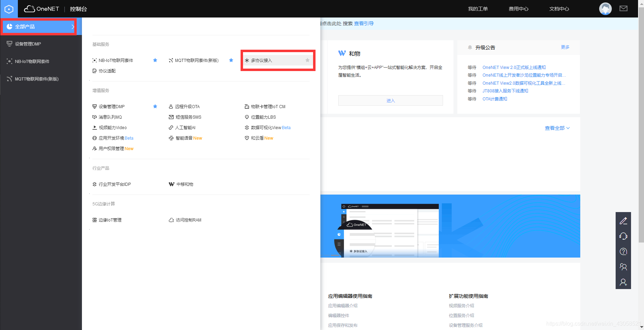Click the 进入 button for 和物

coord(390,100)
